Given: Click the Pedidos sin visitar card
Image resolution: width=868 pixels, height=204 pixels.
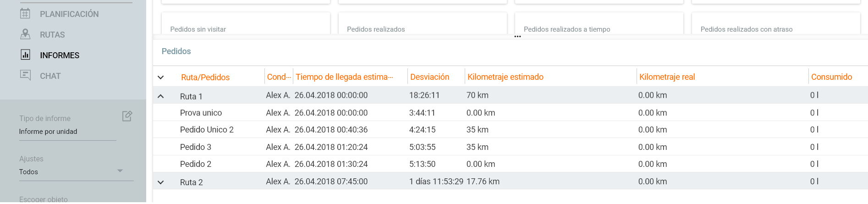Looking at the screenshot, I should point(246,26).
